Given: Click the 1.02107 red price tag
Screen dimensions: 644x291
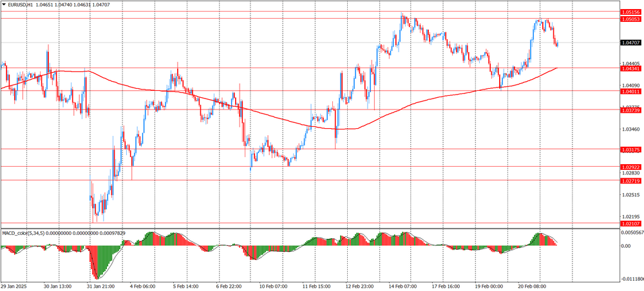Looking at the screenshot, I should click(x=630, y=223).
